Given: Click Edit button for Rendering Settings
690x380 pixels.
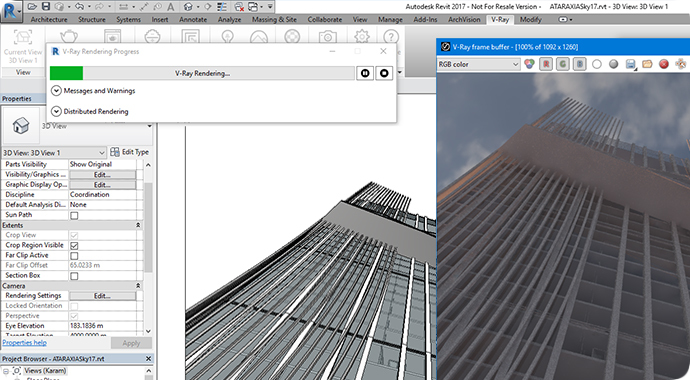Looking at the screenshot, I should (102, 296).
